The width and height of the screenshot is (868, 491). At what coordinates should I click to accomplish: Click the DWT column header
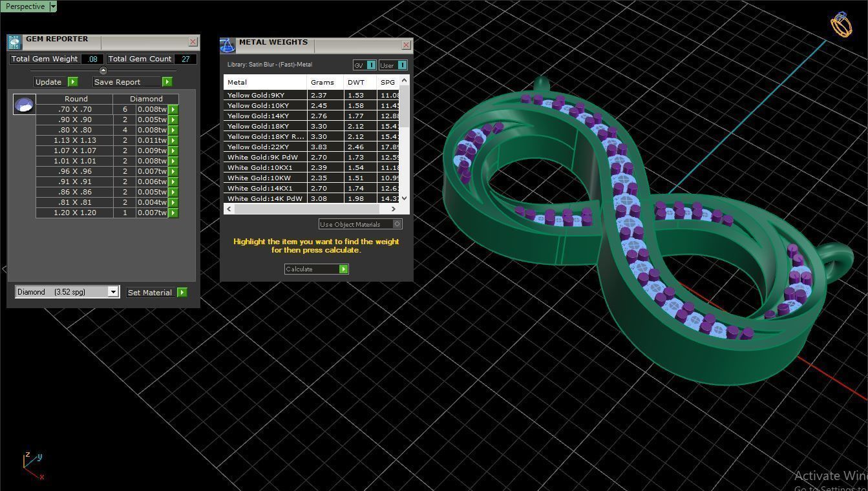(360, 82)
